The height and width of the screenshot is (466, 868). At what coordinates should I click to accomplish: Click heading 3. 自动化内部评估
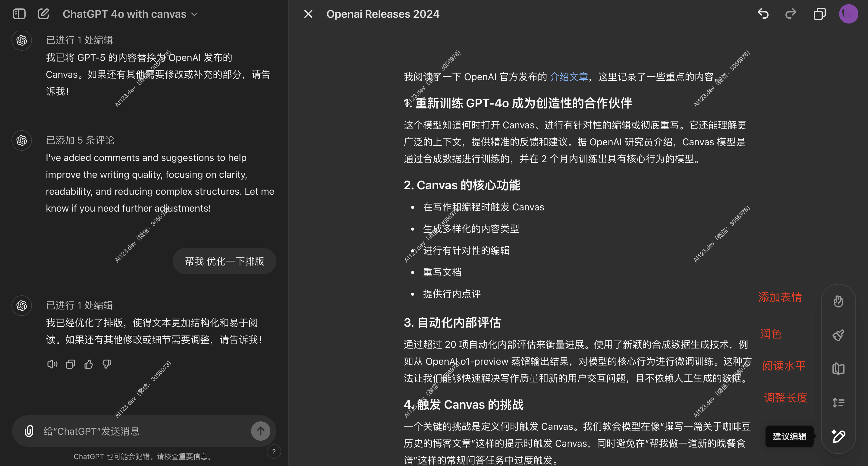452,323
